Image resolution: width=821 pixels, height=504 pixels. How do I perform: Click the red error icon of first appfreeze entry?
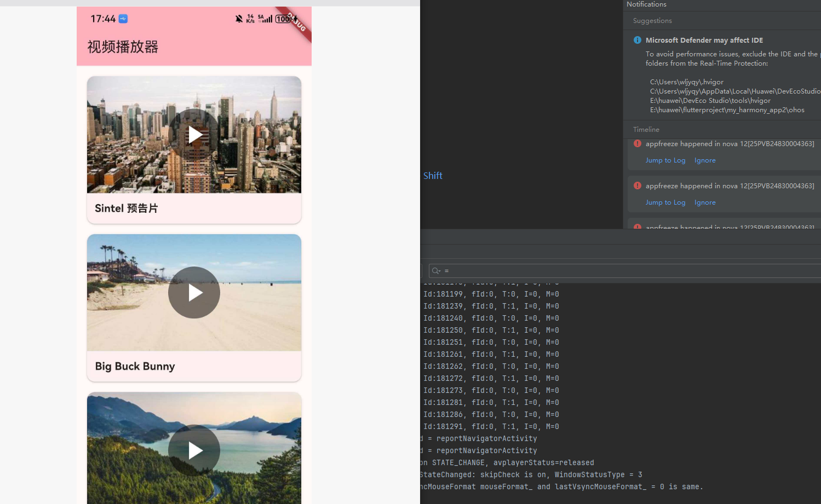click(x=638, y=143)
